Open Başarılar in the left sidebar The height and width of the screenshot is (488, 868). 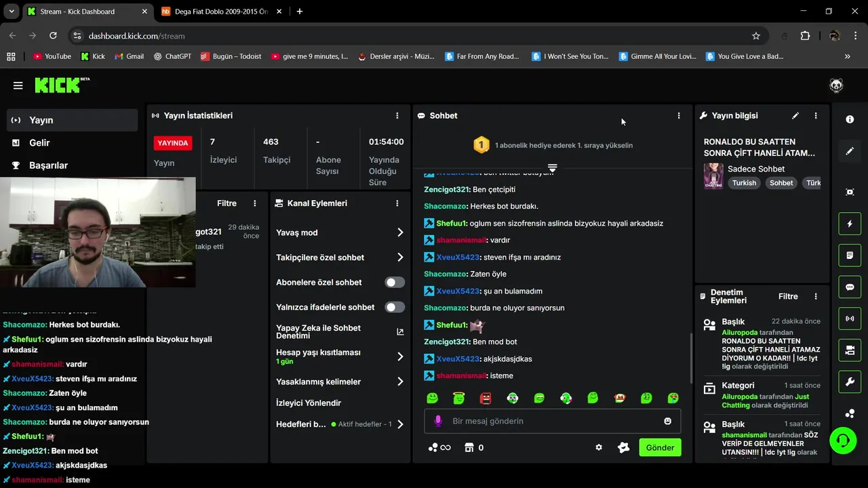[x=72, y=165]
